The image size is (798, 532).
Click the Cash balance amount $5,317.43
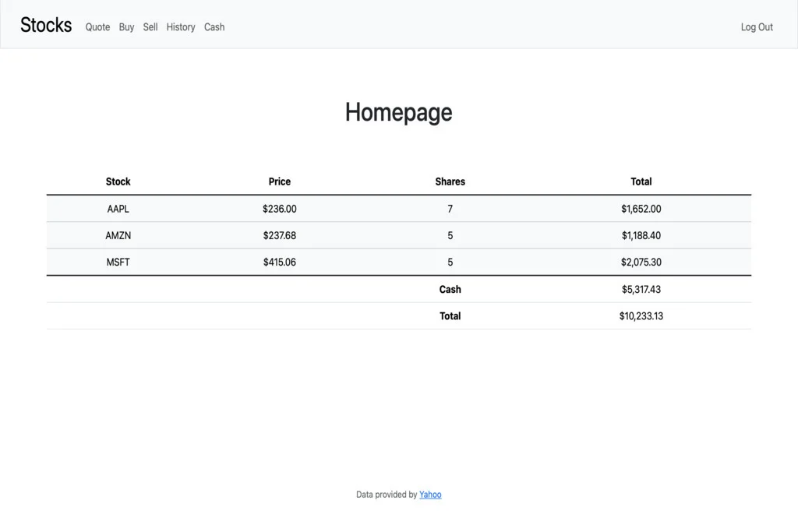coord(639,289)
